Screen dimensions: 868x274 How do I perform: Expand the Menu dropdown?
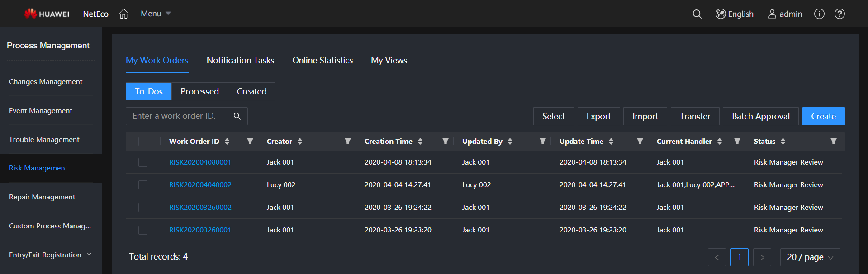156,14
